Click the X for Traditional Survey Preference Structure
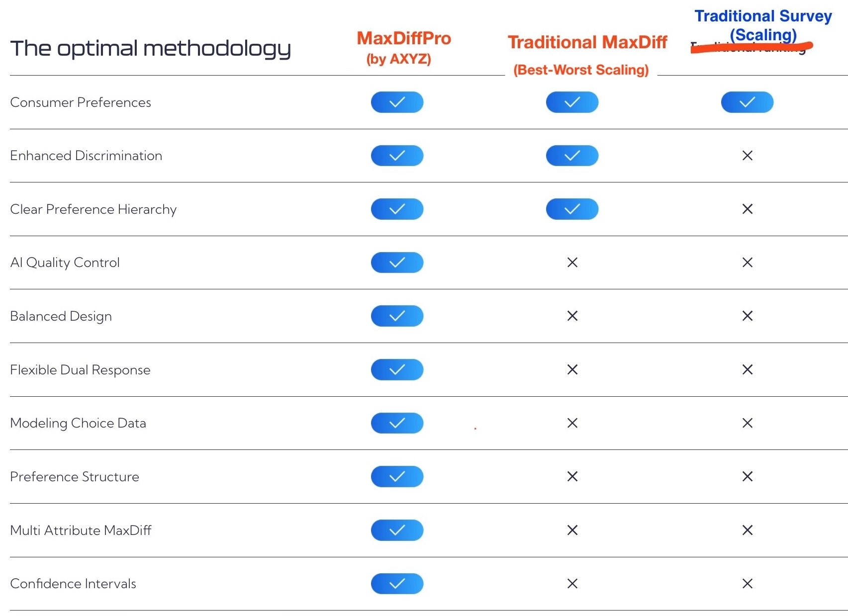Viewport: 848px width, 616px height. click(747, 477)
